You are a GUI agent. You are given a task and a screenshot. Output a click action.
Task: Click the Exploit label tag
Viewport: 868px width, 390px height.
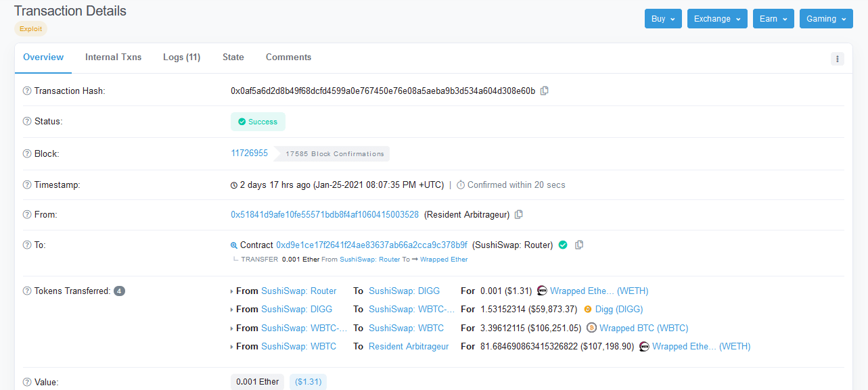[30, 29]
